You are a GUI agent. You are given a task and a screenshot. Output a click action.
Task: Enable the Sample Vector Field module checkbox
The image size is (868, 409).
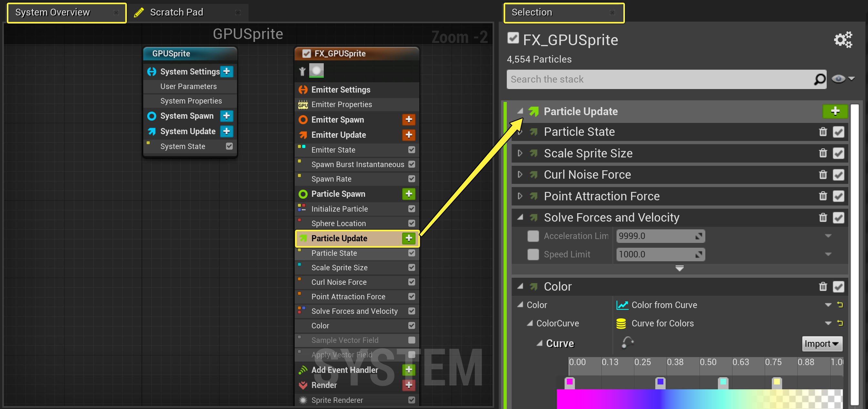[412, 340]
